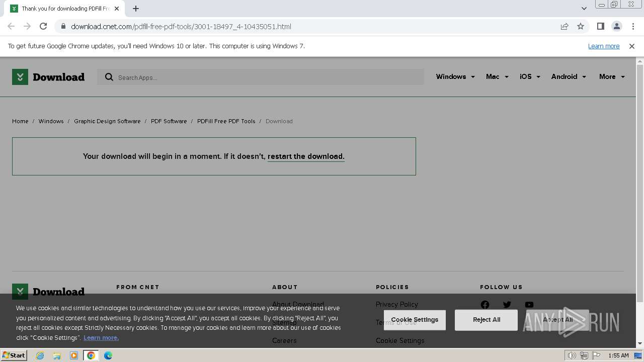
Task: Dismiss the Chrome update notice
Action: 632,46
